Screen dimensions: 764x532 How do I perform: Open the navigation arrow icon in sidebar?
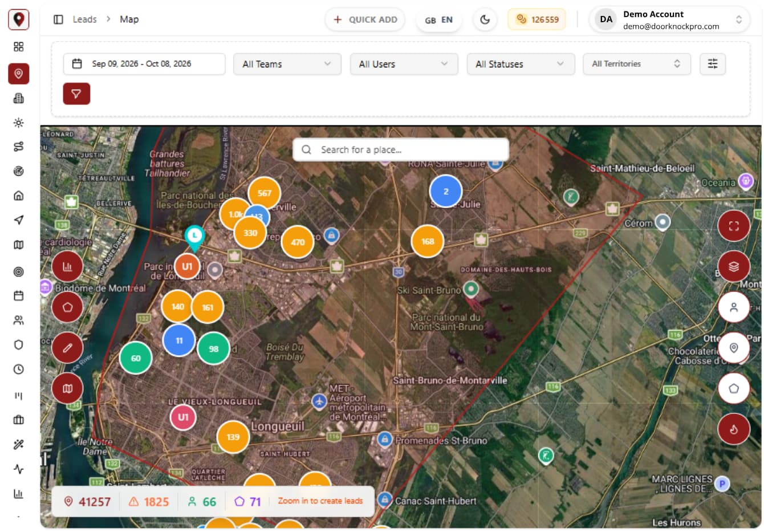point(19,220)
